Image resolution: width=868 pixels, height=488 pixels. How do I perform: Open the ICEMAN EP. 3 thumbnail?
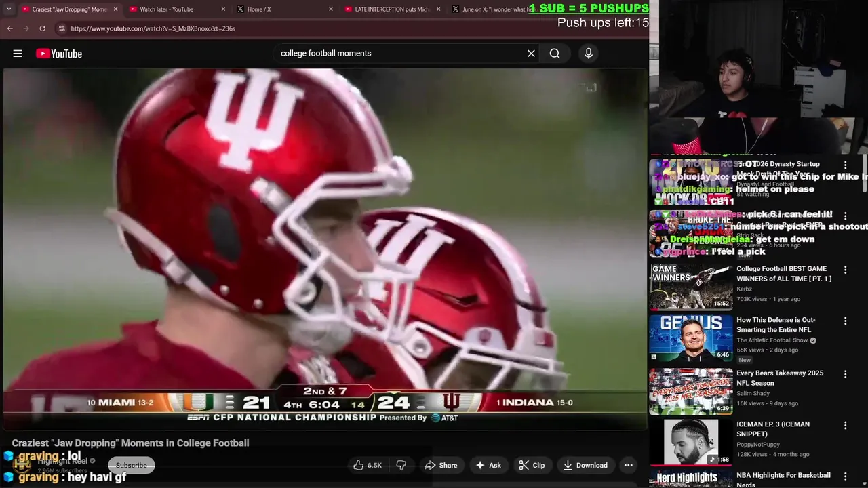pyautogui.click(x=690, y=442)
